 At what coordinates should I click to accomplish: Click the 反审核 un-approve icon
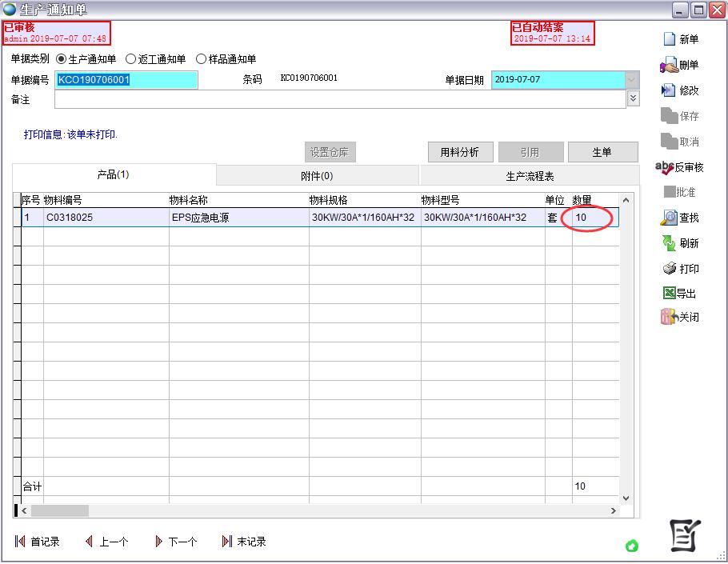tap(666, 167)
